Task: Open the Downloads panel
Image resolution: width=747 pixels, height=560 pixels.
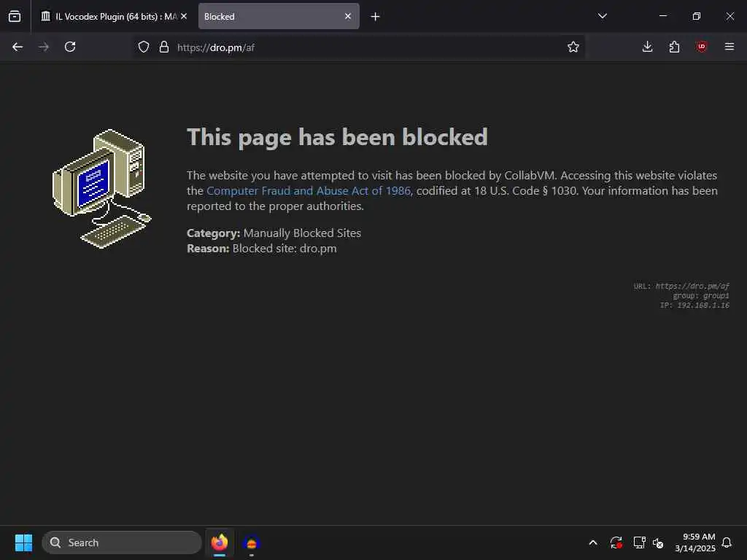Action: point(648,47)
